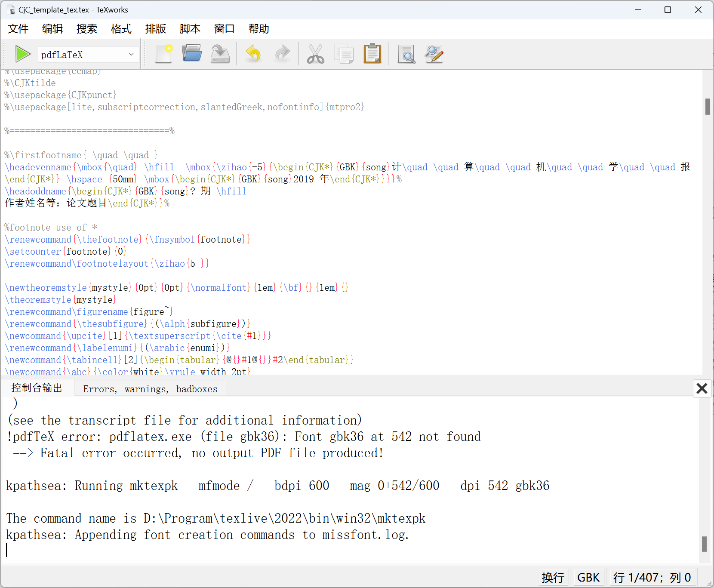This screenshot has width=714, height=588.
Task: Open the 搜索 menu
Action: 87,29
